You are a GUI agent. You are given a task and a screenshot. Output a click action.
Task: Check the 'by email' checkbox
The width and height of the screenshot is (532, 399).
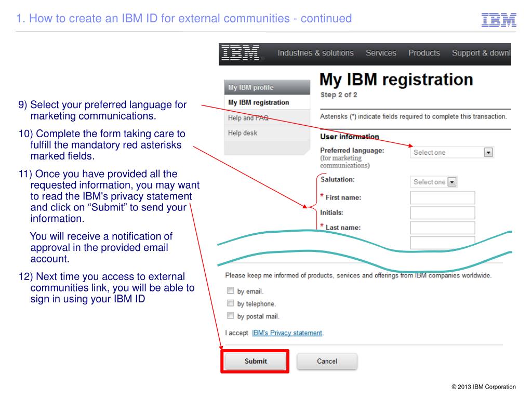click(x=230, y=290)
